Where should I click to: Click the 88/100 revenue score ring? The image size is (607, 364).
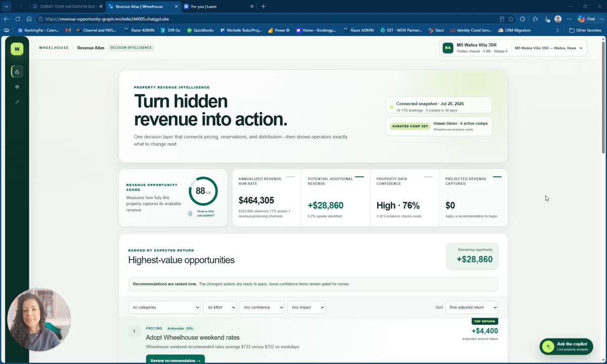pos(203,191)
